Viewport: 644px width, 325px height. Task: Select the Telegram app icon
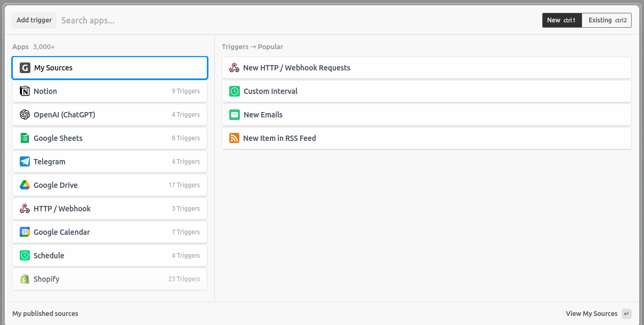[25, 161]
